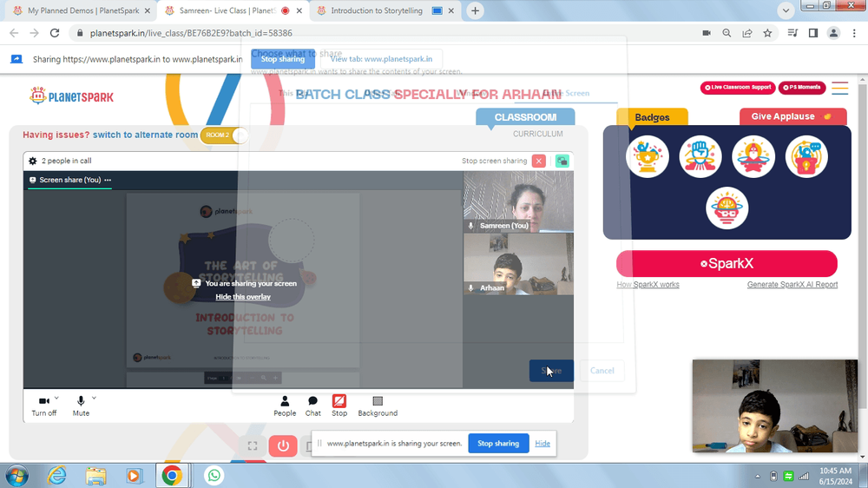
Task: Turn off the camera
Action: (x=43, y=406)
